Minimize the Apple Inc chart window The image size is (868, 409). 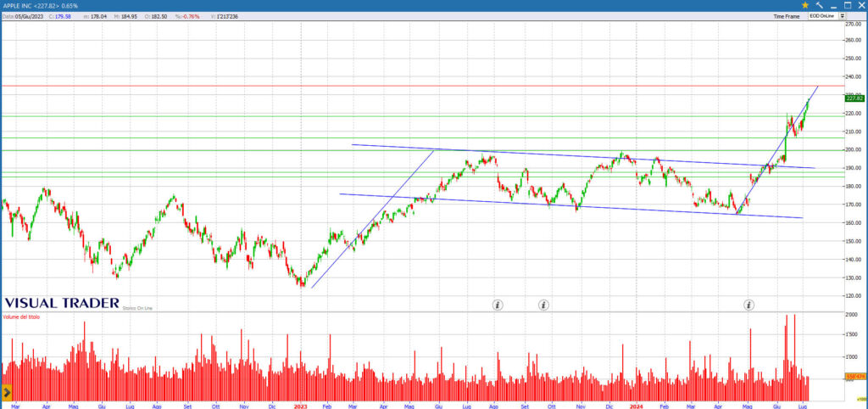tap(834, 6)
